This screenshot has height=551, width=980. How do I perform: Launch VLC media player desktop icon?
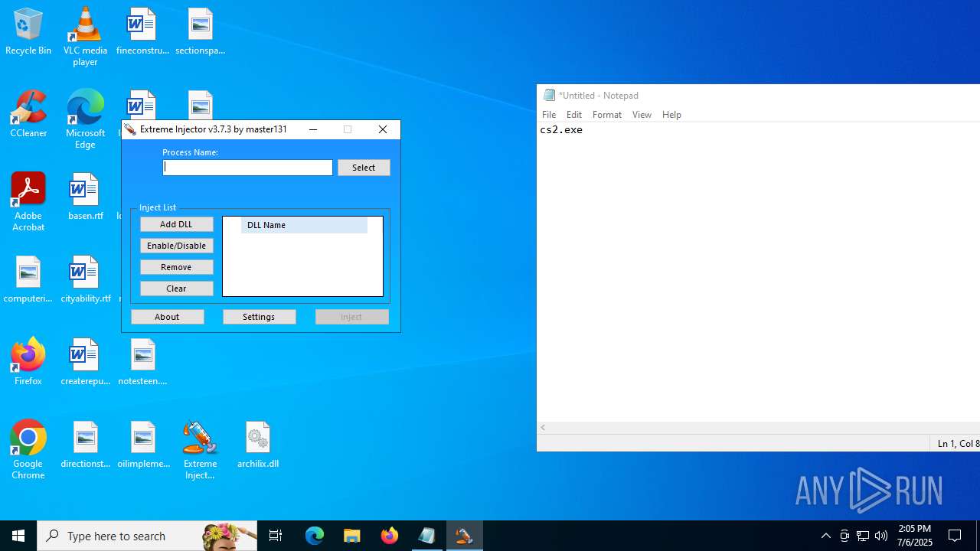point(85,37)
